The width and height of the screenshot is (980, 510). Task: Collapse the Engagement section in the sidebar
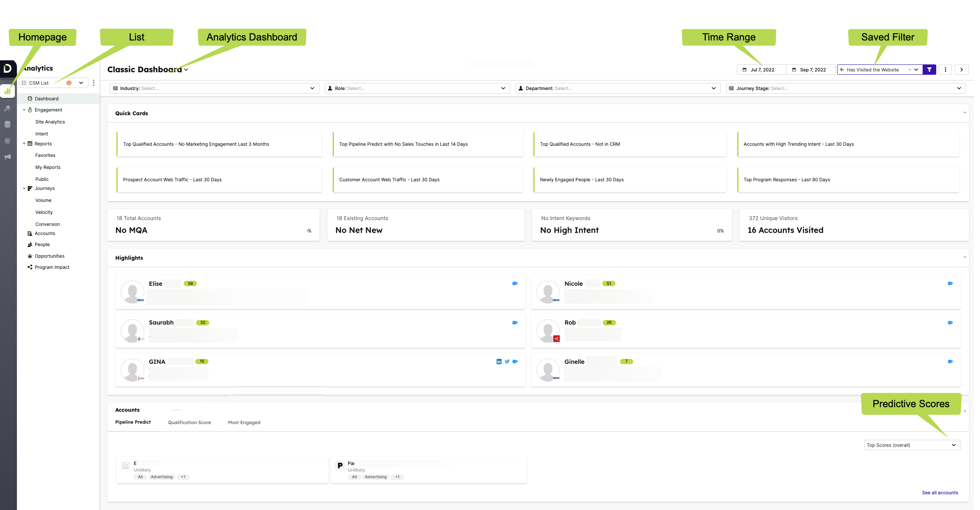24,110
